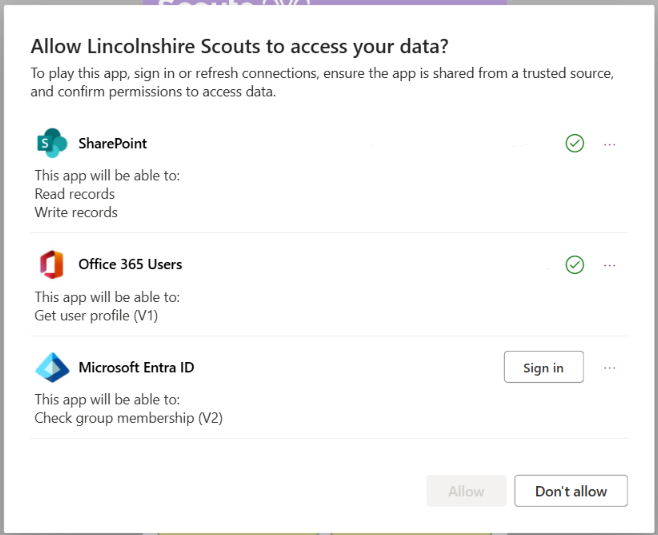Click the 'Read records' permission text
The image size is (658, 535).
click(75, 194)
